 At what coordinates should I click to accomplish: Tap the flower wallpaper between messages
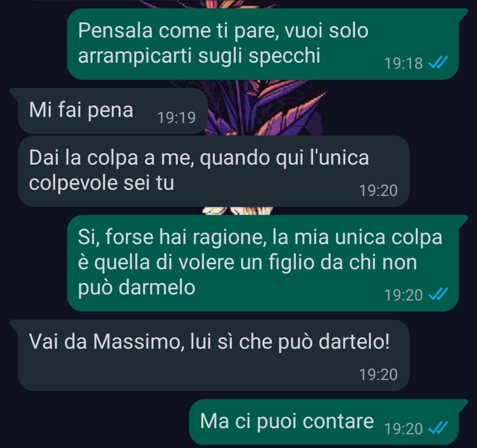265,113
